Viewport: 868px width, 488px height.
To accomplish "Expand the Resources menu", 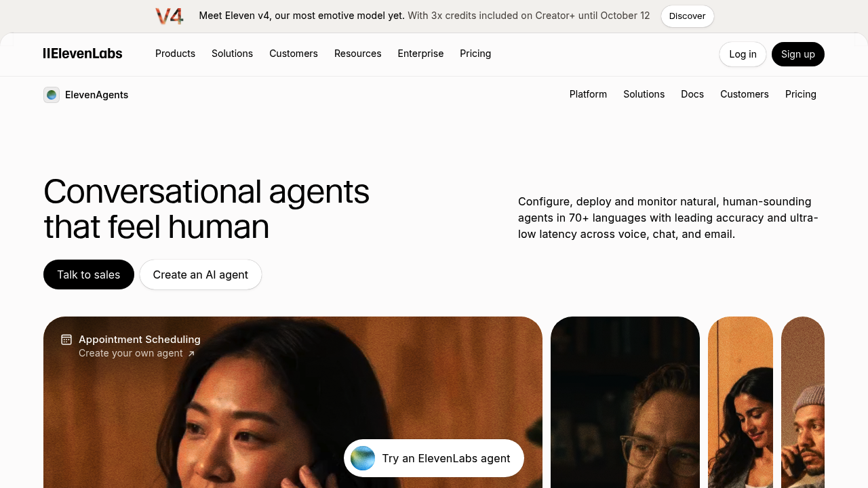I will [357, 54].
